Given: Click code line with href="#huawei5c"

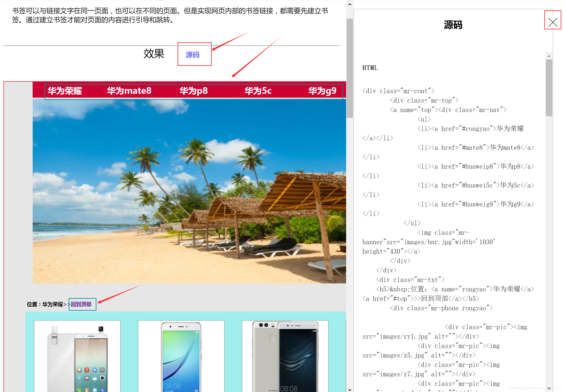Looking at the screenshot, I should click(x=476, y=185).
